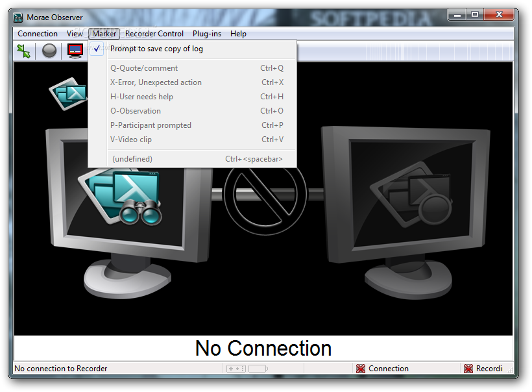Click the small teal Morae logo in viewer

click(69, 93)
